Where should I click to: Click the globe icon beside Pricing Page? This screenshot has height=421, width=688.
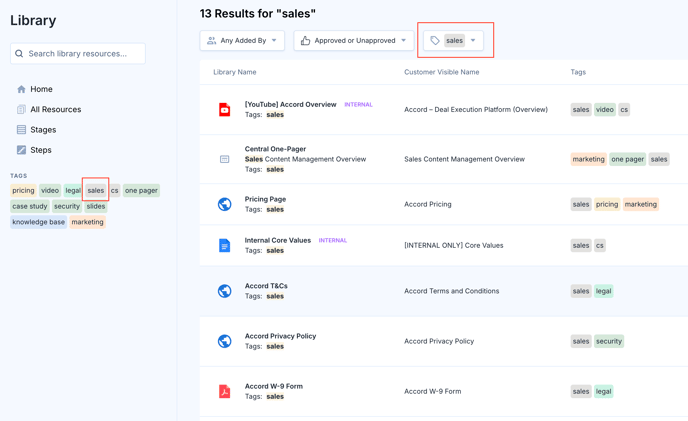(225, 204)
